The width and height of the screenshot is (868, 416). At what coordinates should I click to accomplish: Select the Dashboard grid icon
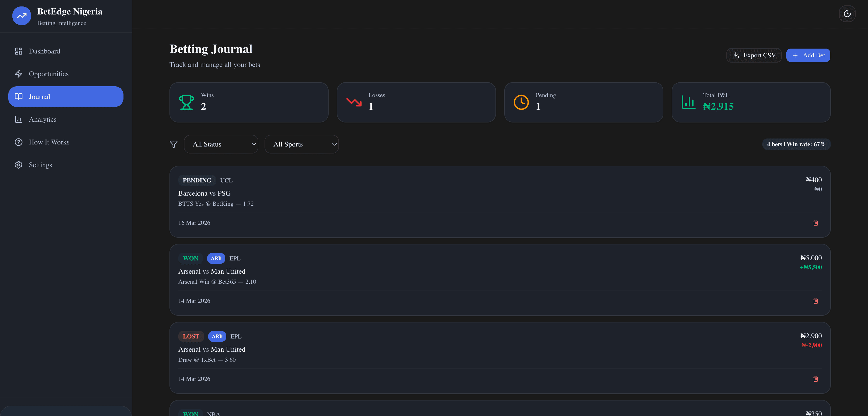[19, 51]
